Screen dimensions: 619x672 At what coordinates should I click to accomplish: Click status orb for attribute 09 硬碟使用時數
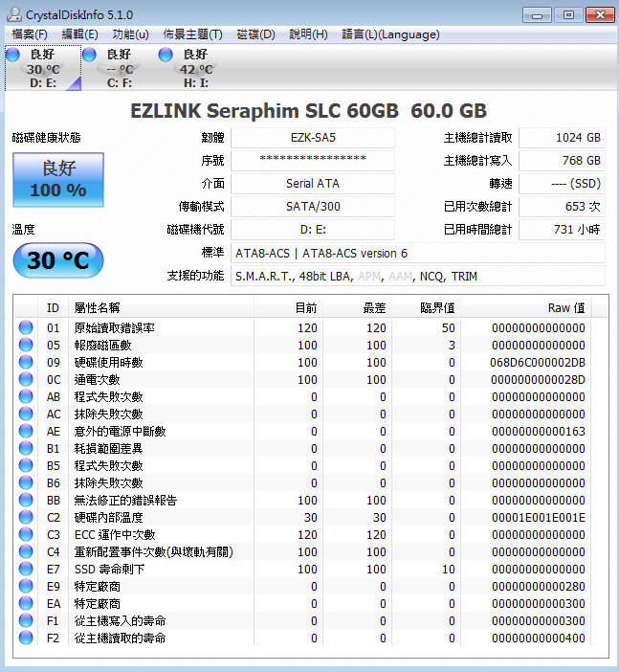pyautogui.click(x=26, y=362)
